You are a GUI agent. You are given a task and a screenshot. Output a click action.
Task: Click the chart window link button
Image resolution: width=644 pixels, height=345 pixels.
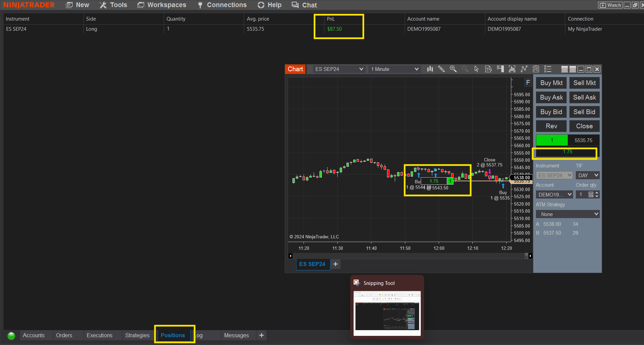pyautogui.click(x=565, y=69)
